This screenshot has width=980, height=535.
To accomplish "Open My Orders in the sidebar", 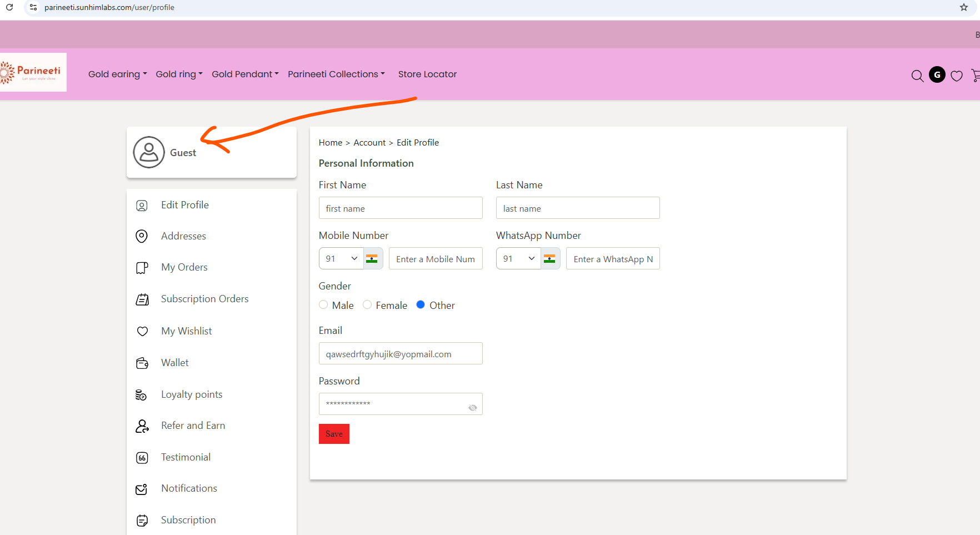I will click(184, 267).
